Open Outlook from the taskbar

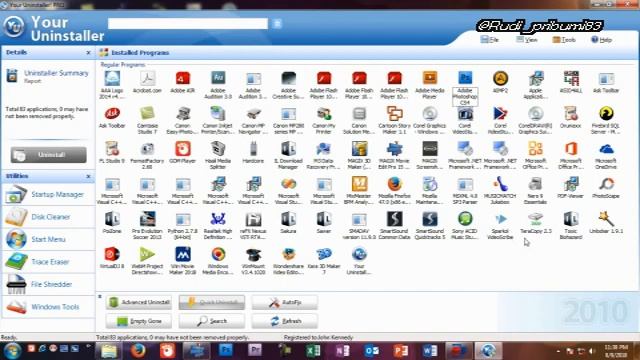(x=371, y=351)
